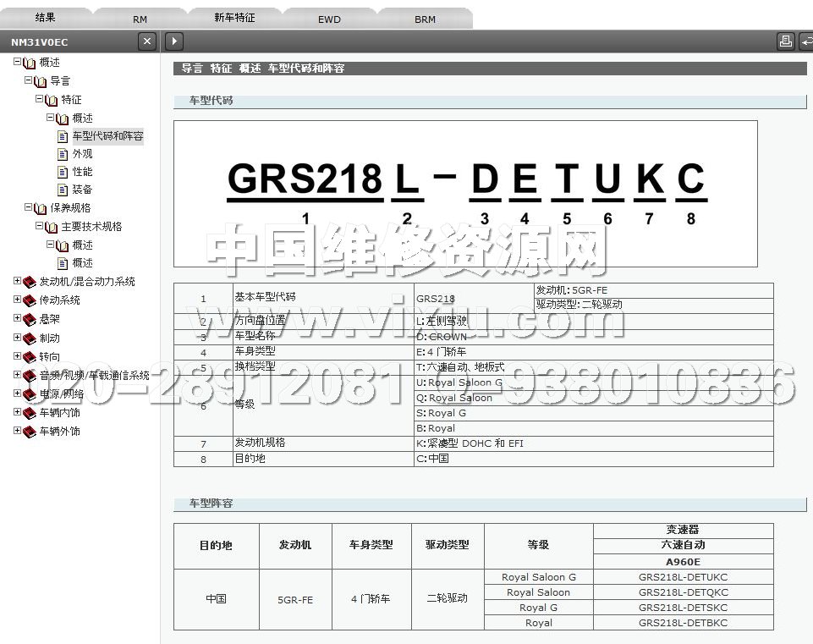Open the 新车特征 tab
The image size is (813, 644).
(234, 18)
